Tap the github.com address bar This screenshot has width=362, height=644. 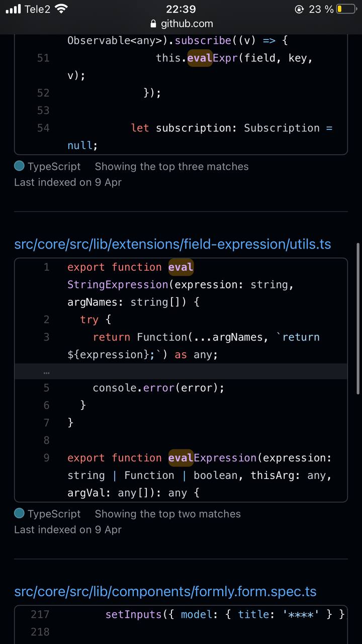181,24
